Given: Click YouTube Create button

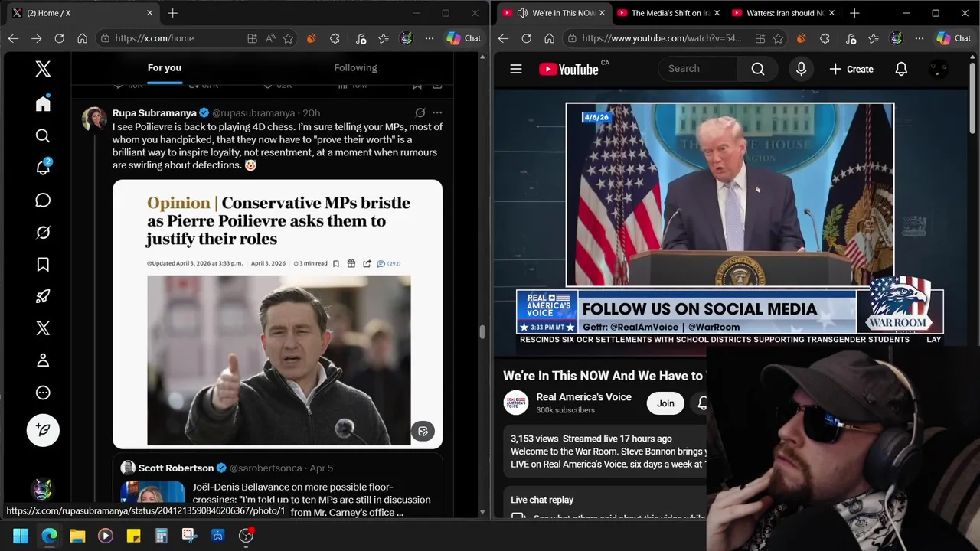Looking at the screenshot, I should pos(851,69).
